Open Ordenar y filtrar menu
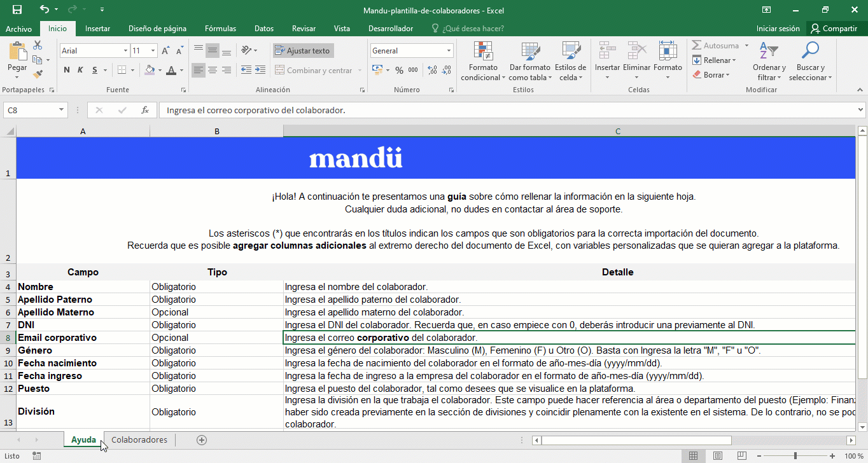Image resolution: width=868 pixels, height=463 pixels. tap(769, 62)
